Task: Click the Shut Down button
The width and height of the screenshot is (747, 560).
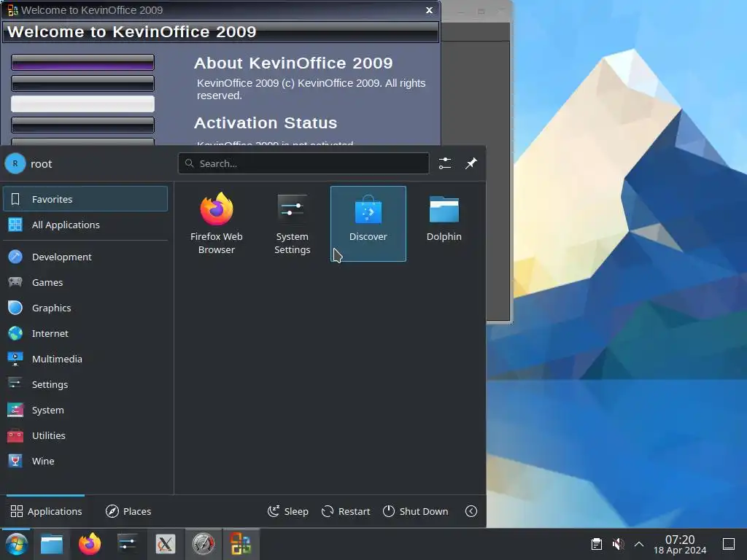Action: click(x=415, y=511)
